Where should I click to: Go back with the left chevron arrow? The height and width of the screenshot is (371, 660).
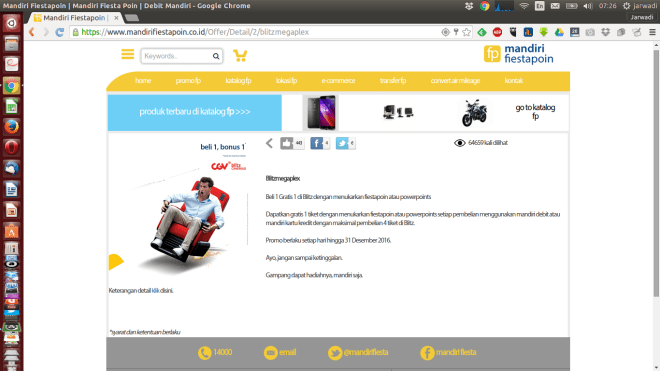tap(269, 143)
